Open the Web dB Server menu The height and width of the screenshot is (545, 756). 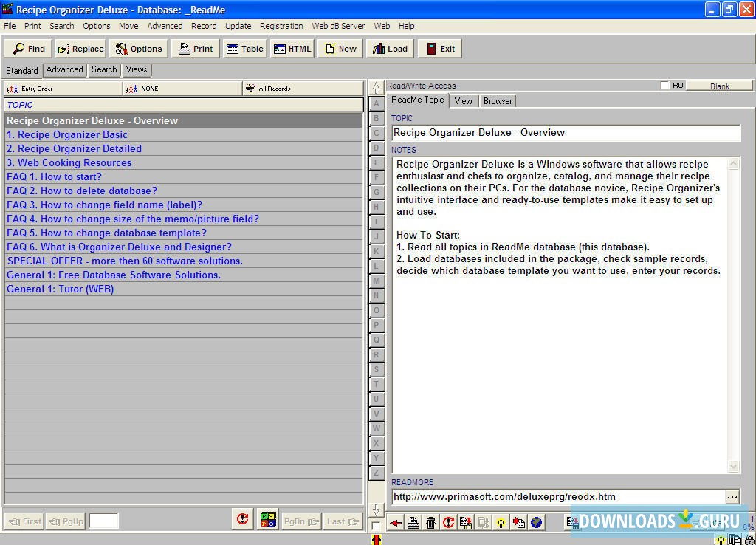(338, 26)
